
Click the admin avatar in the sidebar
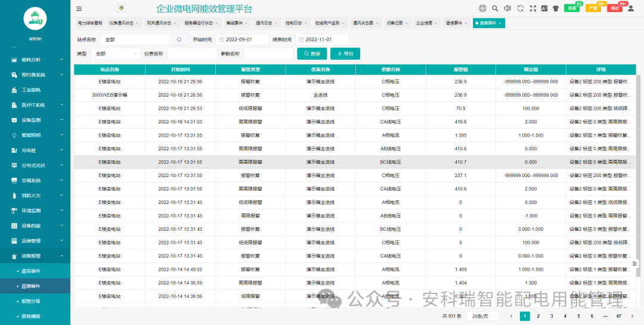35,18
